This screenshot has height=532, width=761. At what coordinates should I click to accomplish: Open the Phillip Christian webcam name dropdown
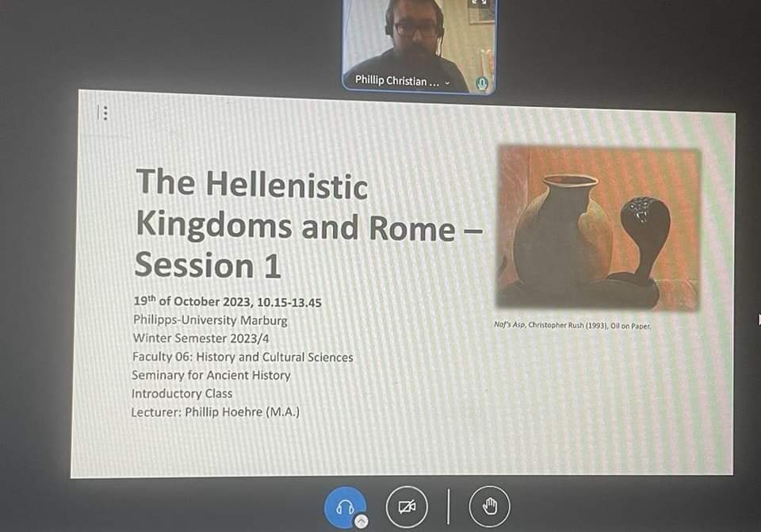[447, 82]
